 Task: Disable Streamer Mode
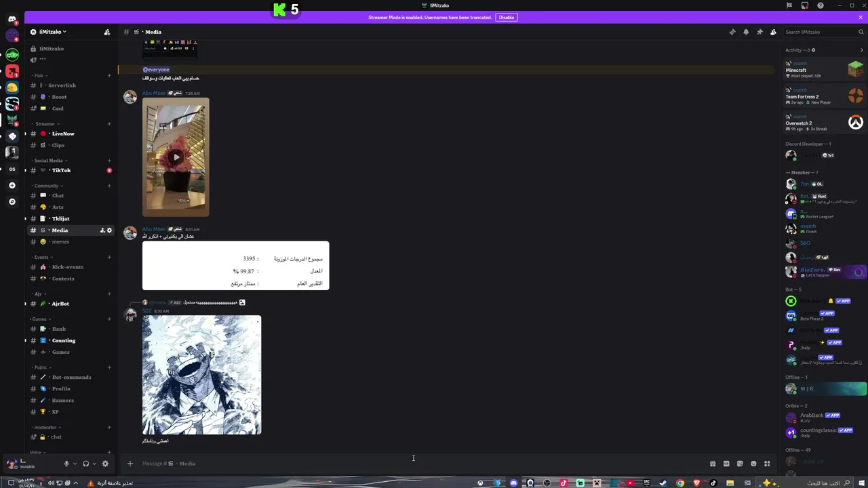pyautogui.click(x=507, y=17)
